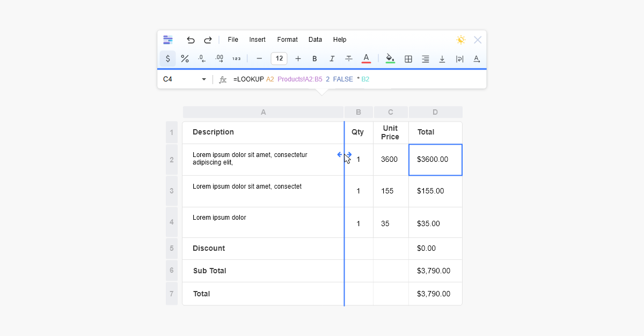Open horizontal alignment options
The height and width of the screenshot is (336, 644).
coord(426,59)
